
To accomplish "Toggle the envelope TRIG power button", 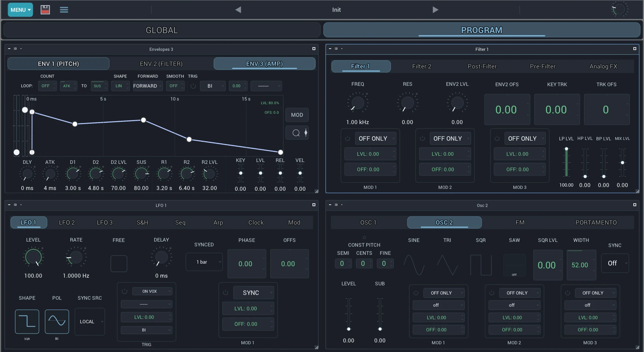I will (193, 86).
